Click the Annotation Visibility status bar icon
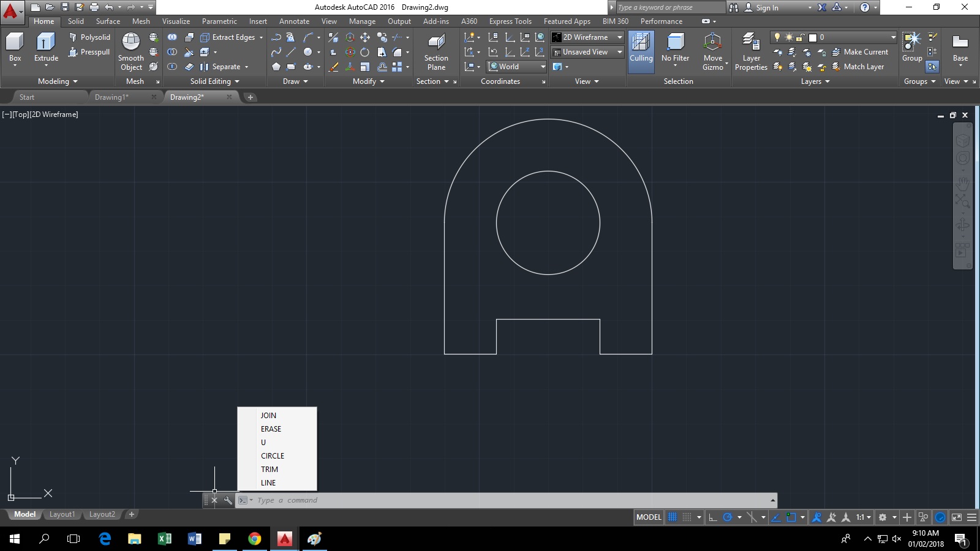The height and width of the screenshot is (551, 980). [816, 517]
